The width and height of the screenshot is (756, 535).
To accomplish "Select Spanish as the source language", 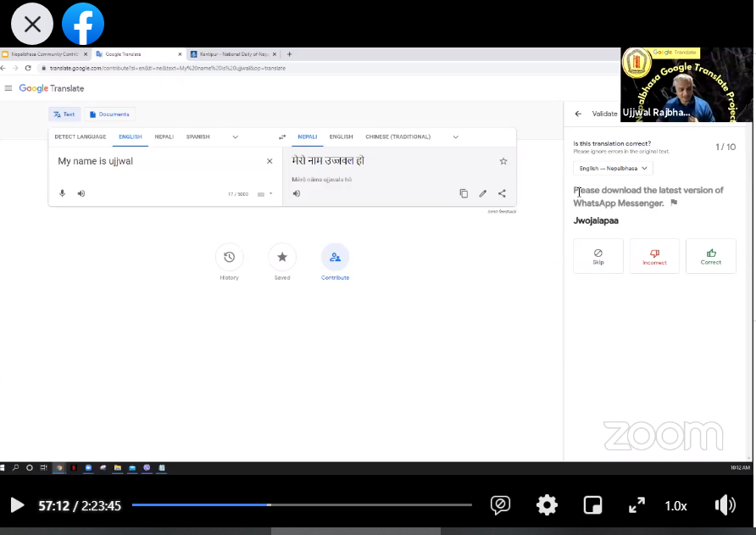I will tap(197, 137).
